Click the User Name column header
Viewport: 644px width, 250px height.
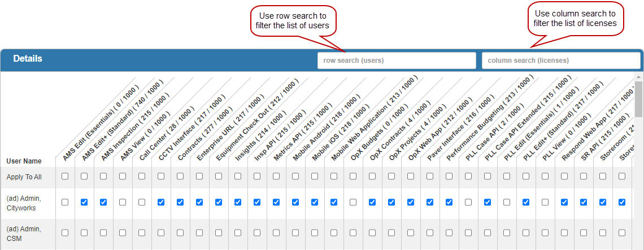point(24,161)
